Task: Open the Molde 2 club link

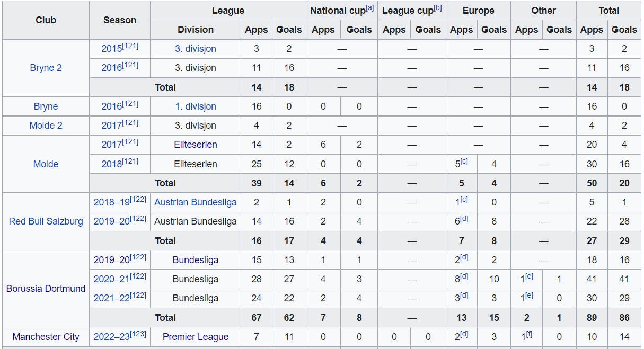Action: tap(46, 126)
